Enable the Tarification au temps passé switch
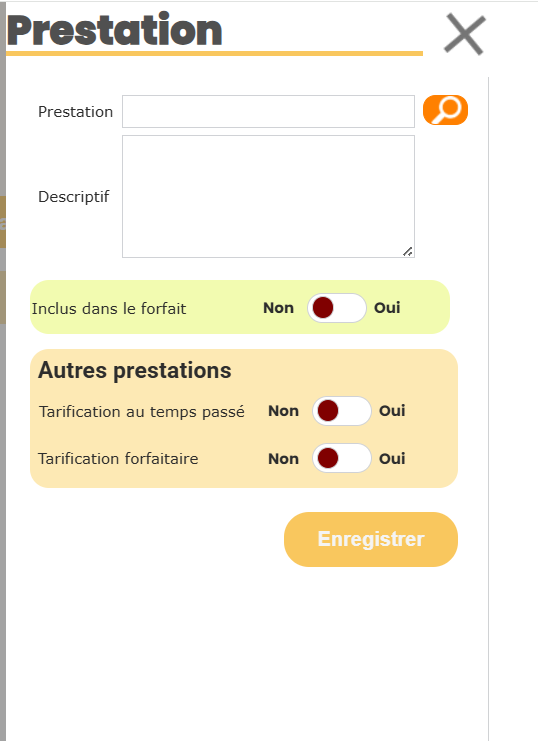 [x=342, y=411]
